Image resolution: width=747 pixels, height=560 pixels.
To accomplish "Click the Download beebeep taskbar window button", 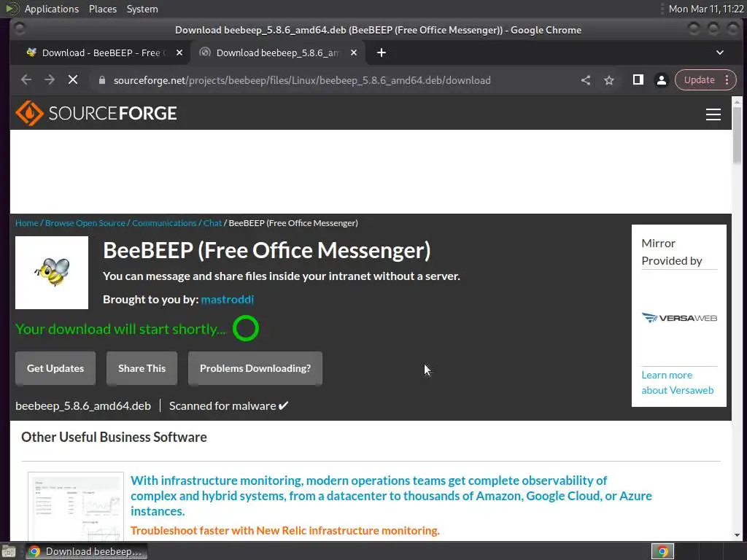I will click(86, 551).
